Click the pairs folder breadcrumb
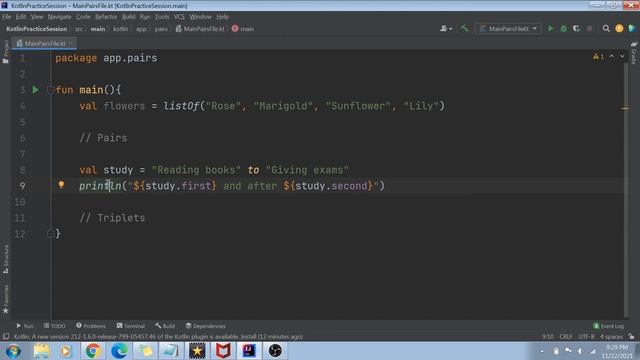The image size is (640, 360). 161,29
